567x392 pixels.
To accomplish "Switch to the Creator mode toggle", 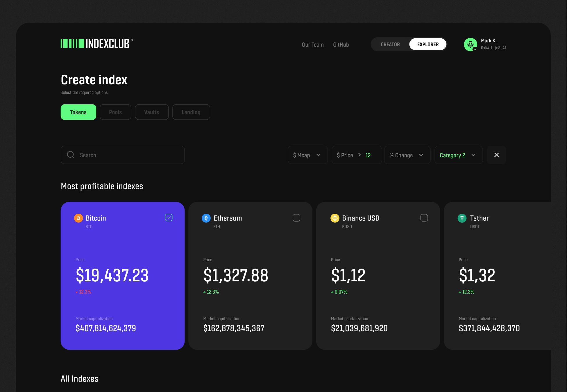I will pos(390,44).
